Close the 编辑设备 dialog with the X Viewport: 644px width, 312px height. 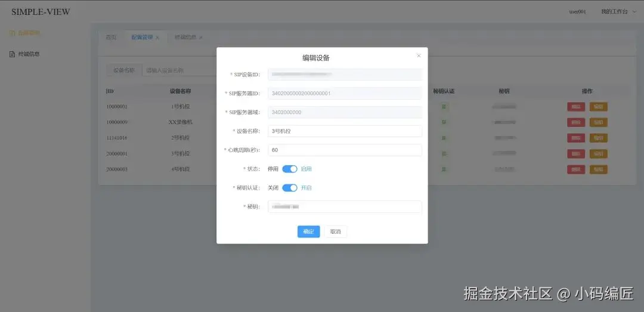coord(419,55)
